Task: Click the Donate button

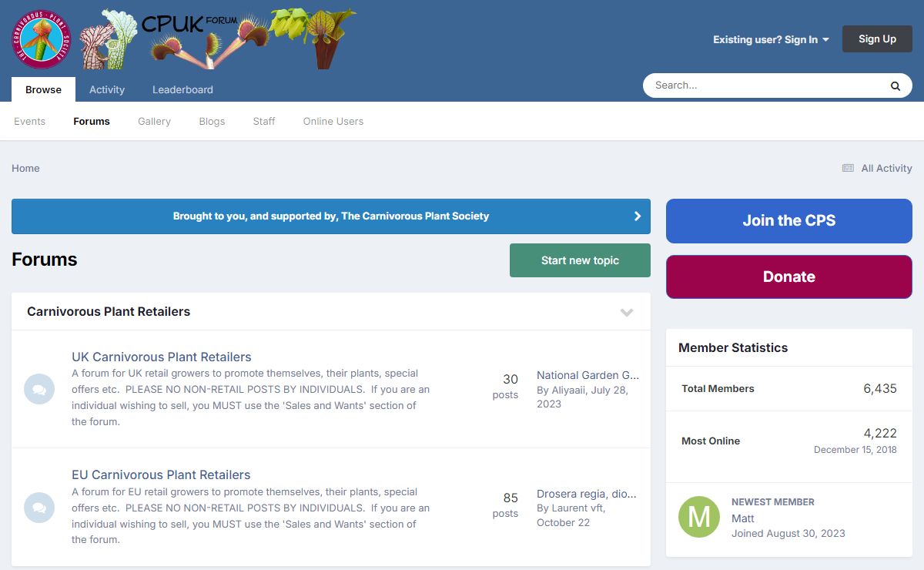Action: coord(789,277)
